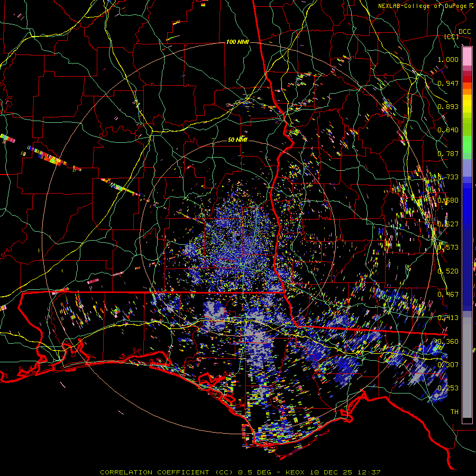Click the 1.000 scale value

448,59
